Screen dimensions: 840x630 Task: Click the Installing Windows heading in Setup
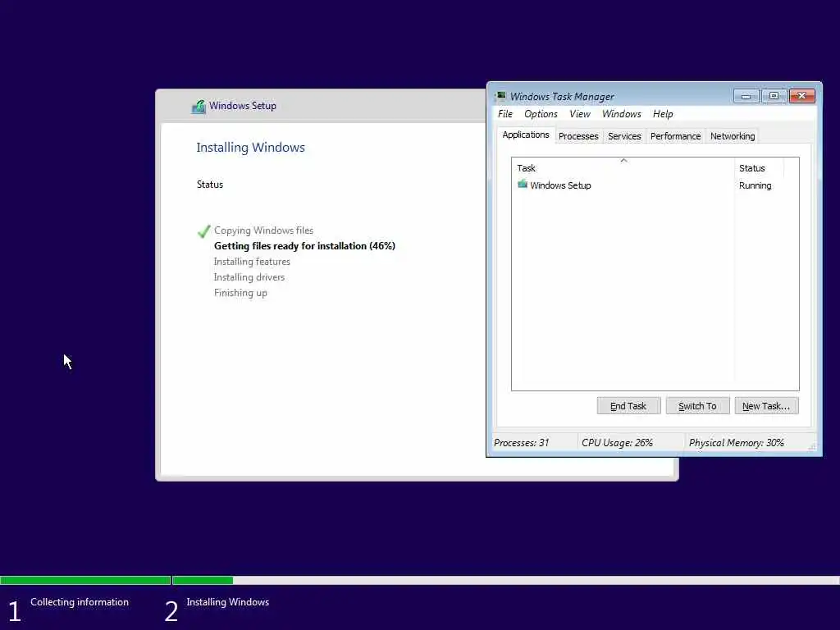pyautogui.click(x=250, y=148)
